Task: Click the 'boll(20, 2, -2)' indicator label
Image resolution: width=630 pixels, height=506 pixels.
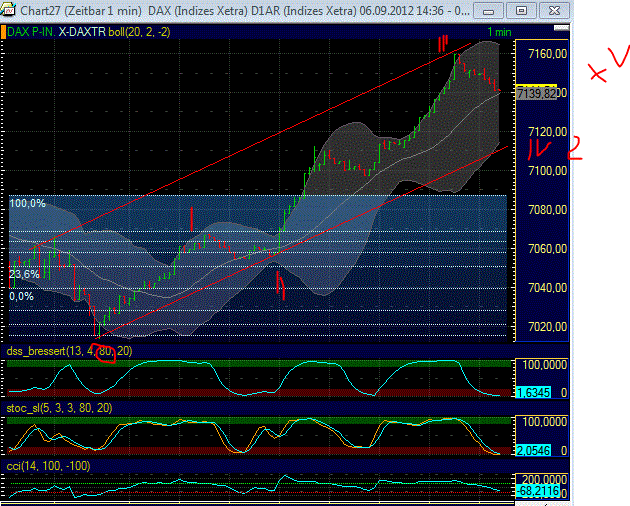Action: (139, 32)
